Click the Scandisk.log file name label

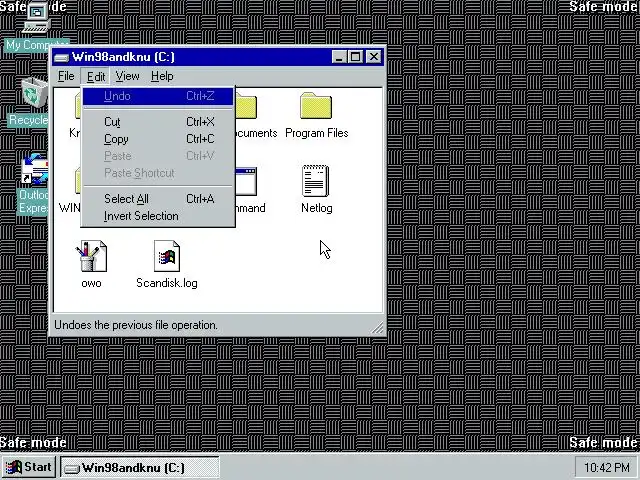click(167, 283)
